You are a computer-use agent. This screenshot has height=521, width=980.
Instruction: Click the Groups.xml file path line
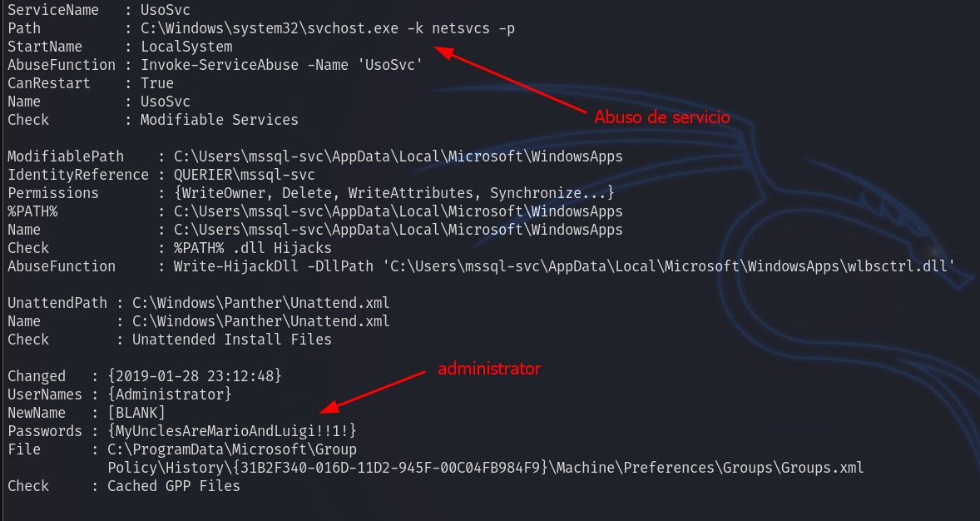[485, 468]
